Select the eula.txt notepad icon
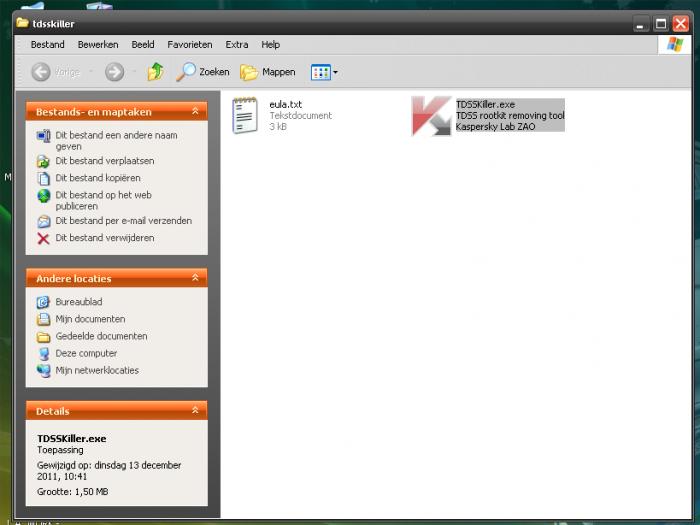The height and width of the screenshot is (525, 700). tap(245, 116)
